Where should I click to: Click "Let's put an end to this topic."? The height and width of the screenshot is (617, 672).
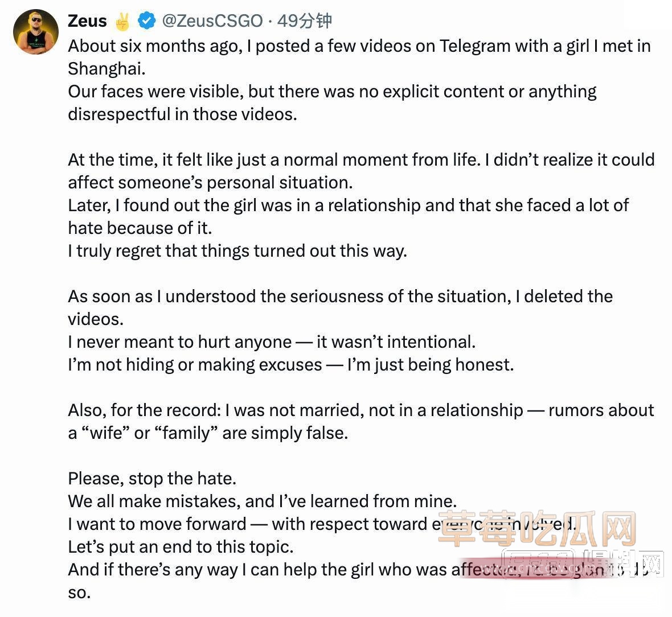tap(181, 547)
